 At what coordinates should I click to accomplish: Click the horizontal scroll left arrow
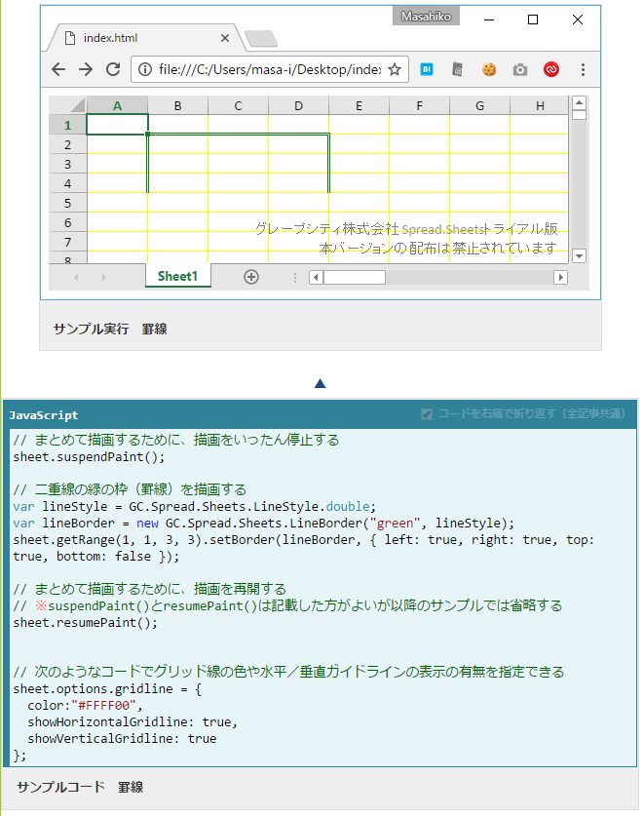316,278
